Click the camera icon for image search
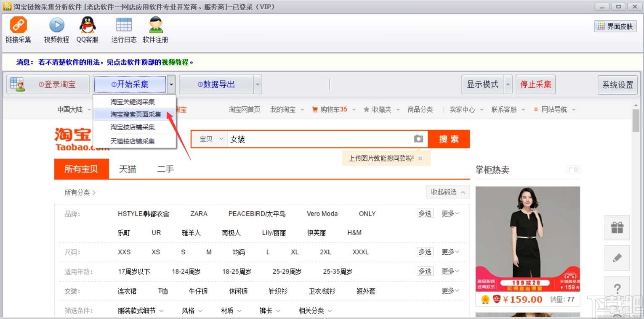644x319 pixels. [x=418, y=139]
